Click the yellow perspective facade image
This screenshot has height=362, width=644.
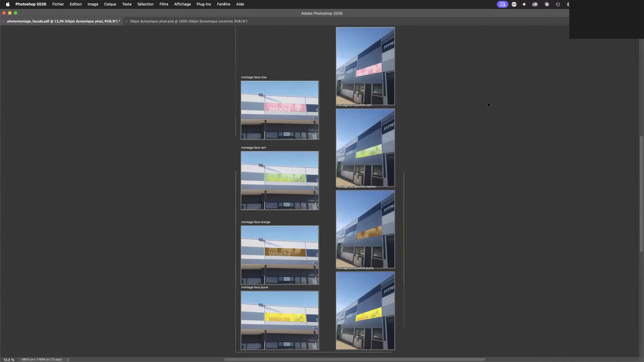tap(365, 311)
